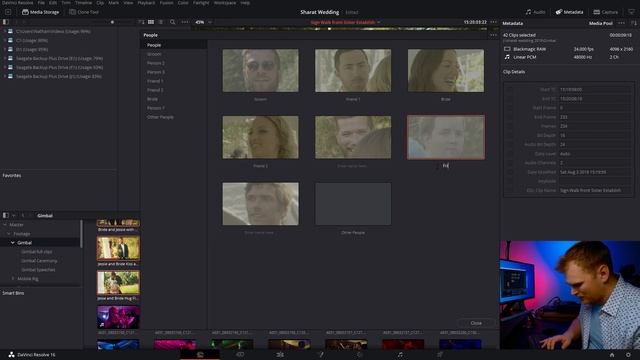Viewport: 640px width, 360px height.
Task: Select Person 7 in the People list
Action: pyautogui.click(x=156, y=108)
